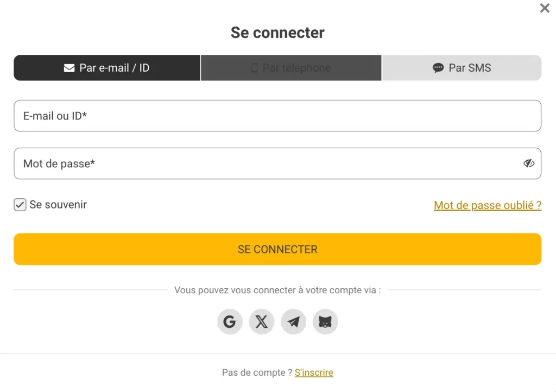
Task: Click the envelope icon on the e-mail tab
Action: (69, 67)
